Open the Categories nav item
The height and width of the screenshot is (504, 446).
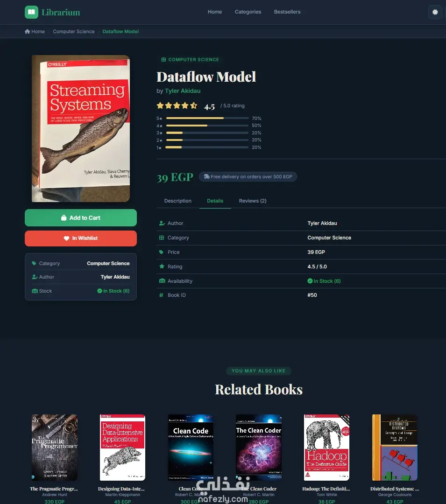coord(248,12)
